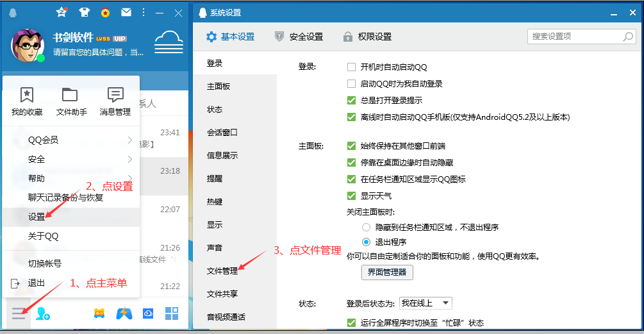
Task: Select 登录 in settings sidebar
Action: tap(235, 63)
